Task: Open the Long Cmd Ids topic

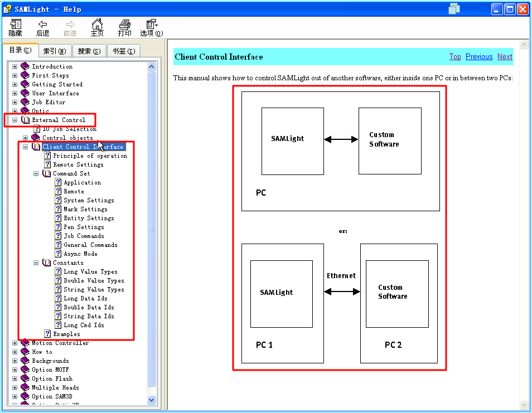Action: (x=84, y=325)
